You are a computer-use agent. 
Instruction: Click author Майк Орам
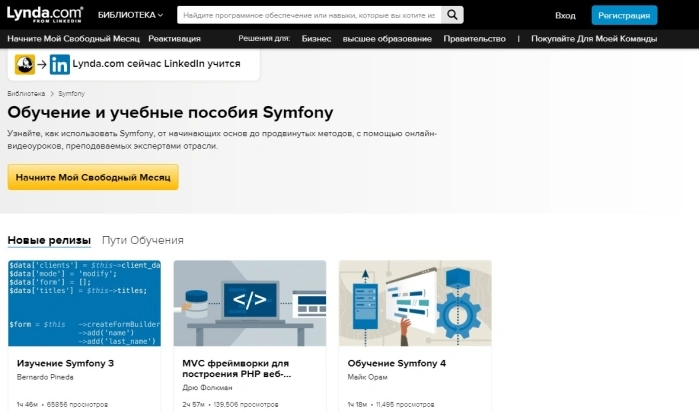[367, 377]
